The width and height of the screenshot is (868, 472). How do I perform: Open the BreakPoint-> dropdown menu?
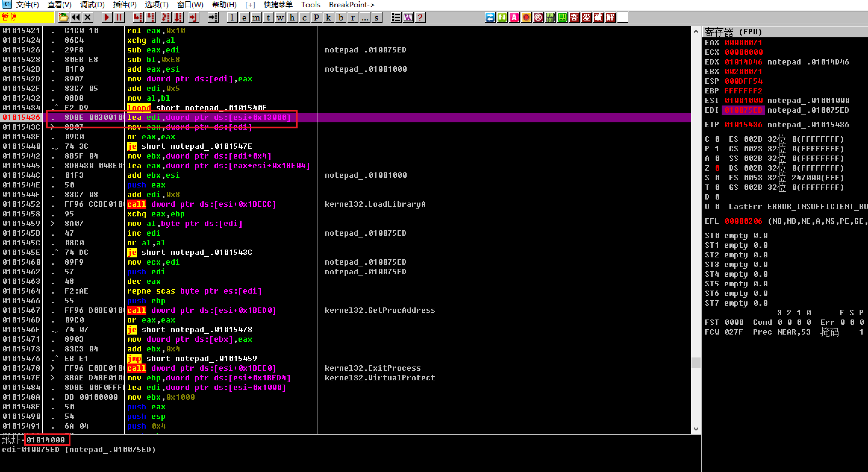click(x=351, y=5)
